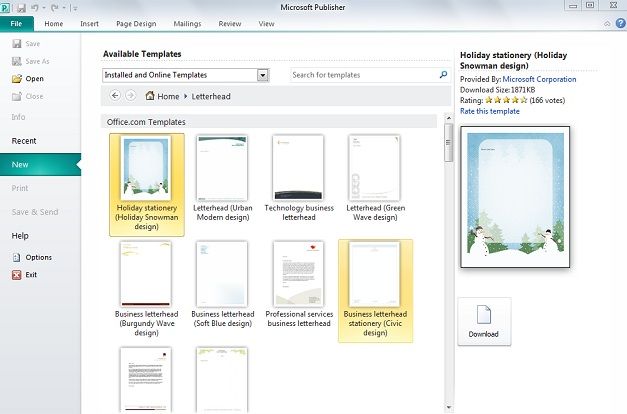
Task: Click Letterhead in the breadcrumb path
Action: (211, 96)
